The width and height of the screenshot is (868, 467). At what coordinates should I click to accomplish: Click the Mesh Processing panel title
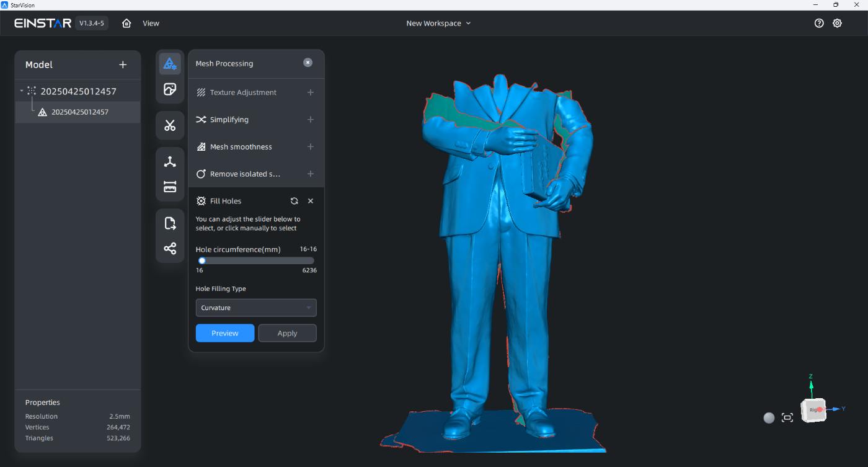[x=224, y=63]
